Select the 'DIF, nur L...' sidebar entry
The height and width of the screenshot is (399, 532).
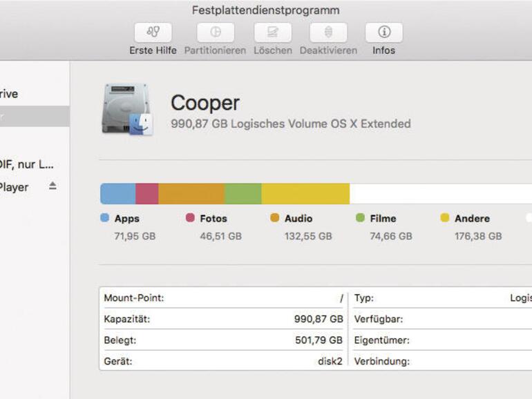click(x=26, y=164)
